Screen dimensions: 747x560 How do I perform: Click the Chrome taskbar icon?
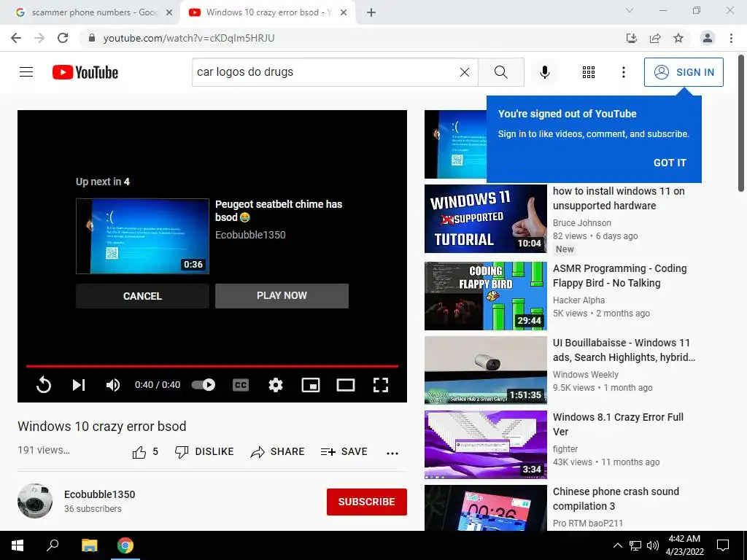point(125,545)
